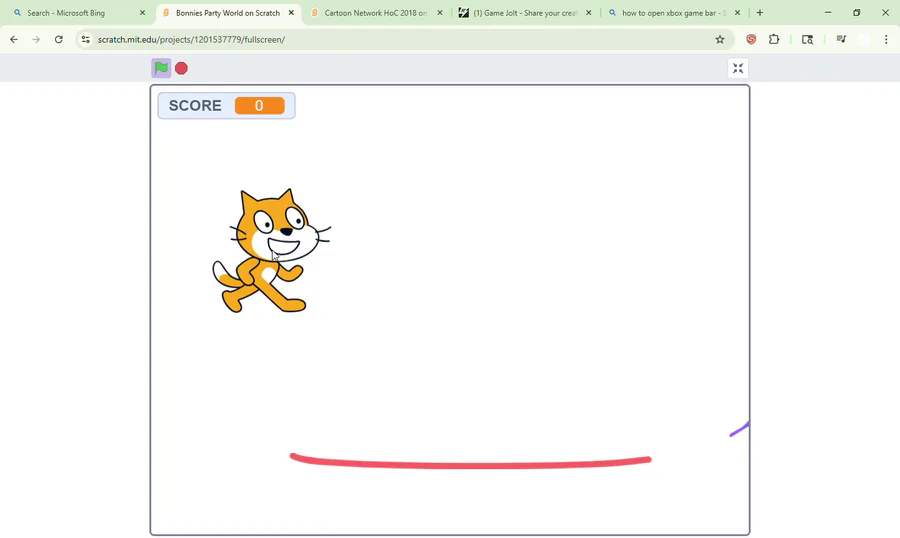This screenshot has height=538, width=900.
Task: Switch to Game Jolt tab
Action: 524,13
